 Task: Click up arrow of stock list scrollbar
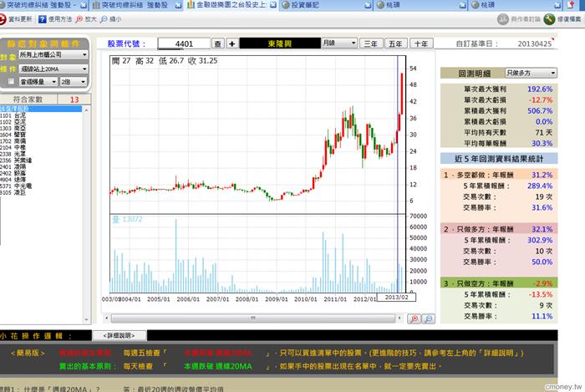(87, 110)
